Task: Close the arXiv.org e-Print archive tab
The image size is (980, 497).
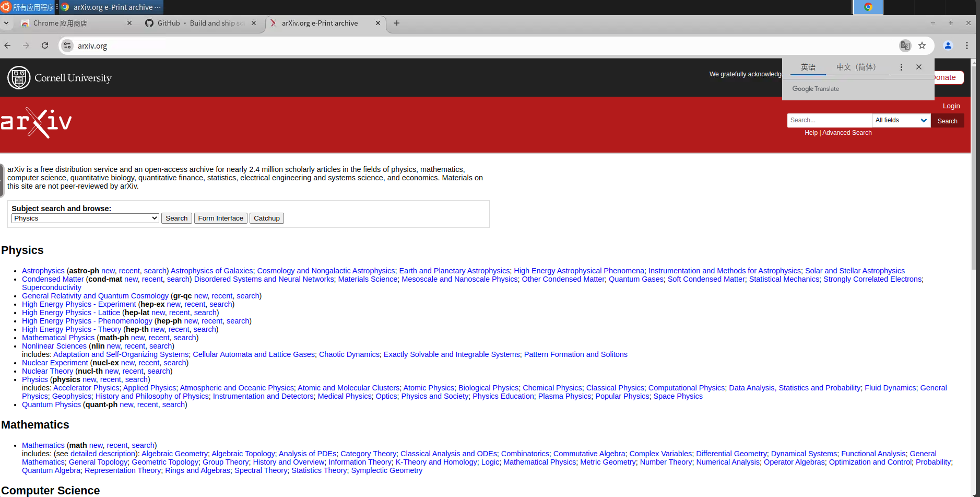Action: click(378, 23)
